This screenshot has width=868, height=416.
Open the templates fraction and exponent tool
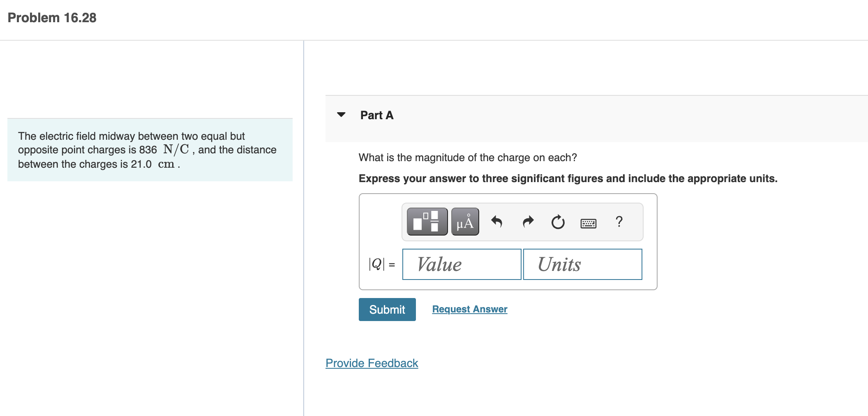[427, 222]
